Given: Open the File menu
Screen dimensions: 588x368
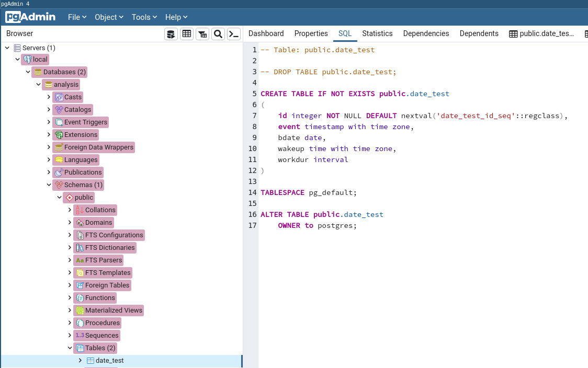Looking at the screenshot, I should [77, 17].
